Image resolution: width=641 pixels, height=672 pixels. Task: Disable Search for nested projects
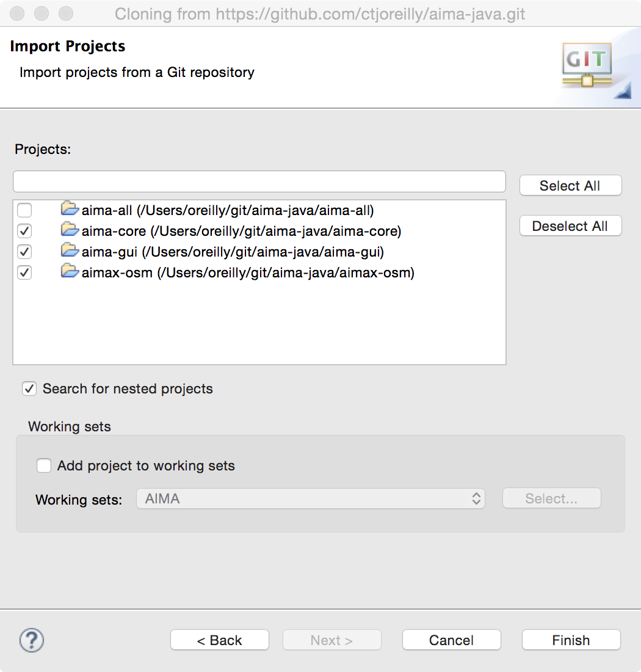29,389
